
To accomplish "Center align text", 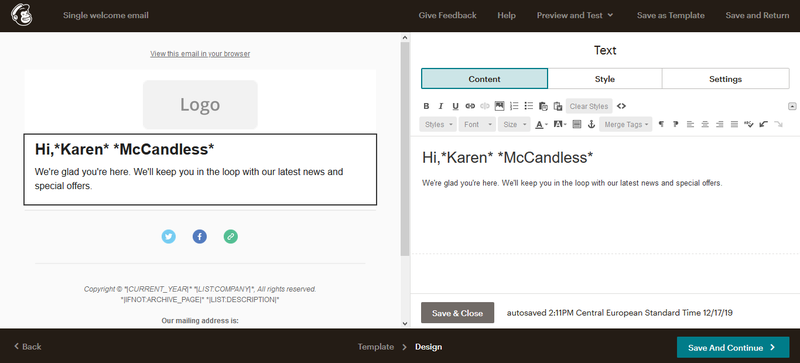I will [x=705, y=125].
